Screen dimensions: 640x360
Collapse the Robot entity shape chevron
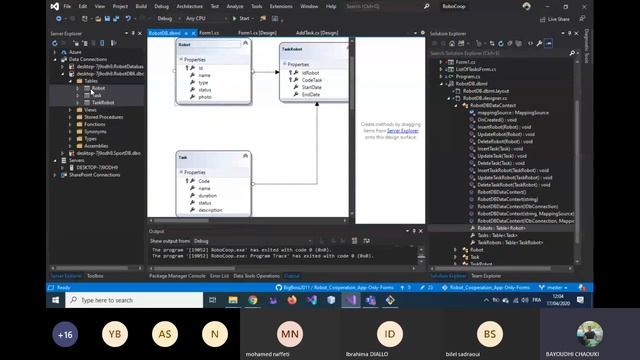coord(245,43)
